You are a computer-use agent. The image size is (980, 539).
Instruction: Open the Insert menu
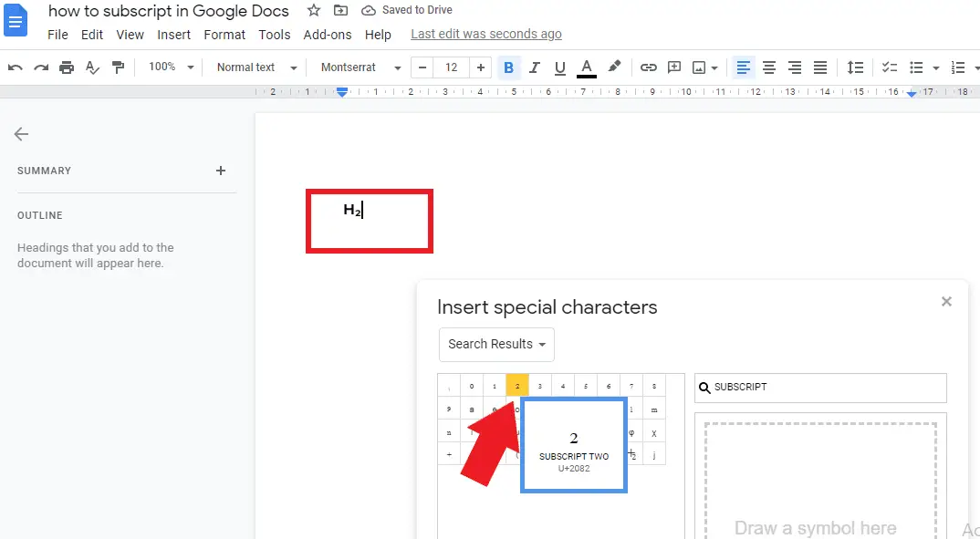[173, 35]
